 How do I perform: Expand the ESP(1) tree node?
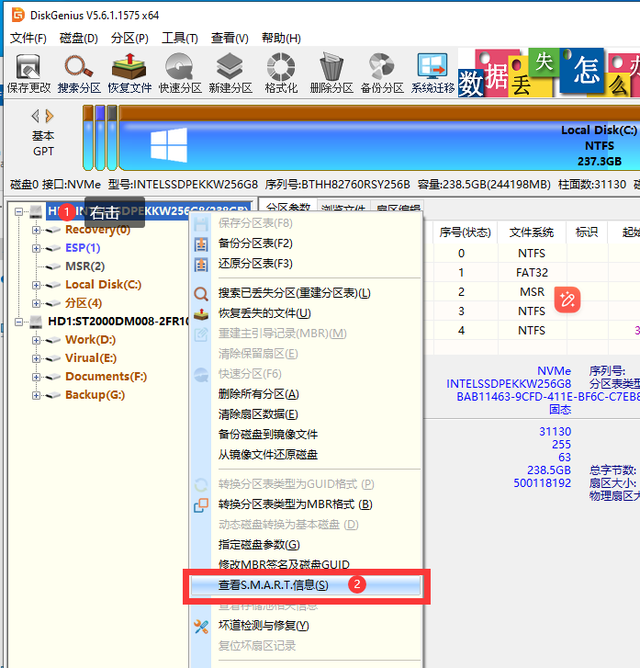click(36, 248)
